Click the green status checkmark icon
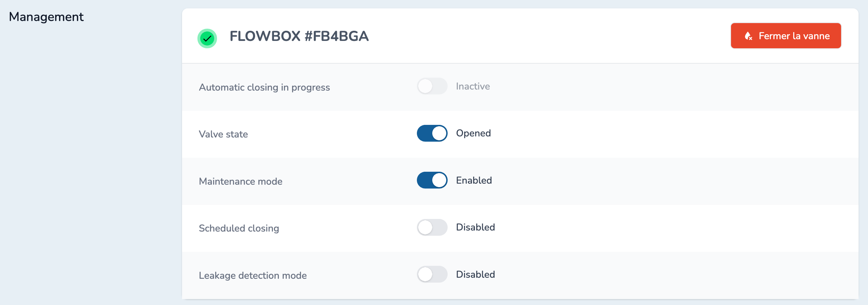Screen dimensions: 868x305 click(207, 38)
